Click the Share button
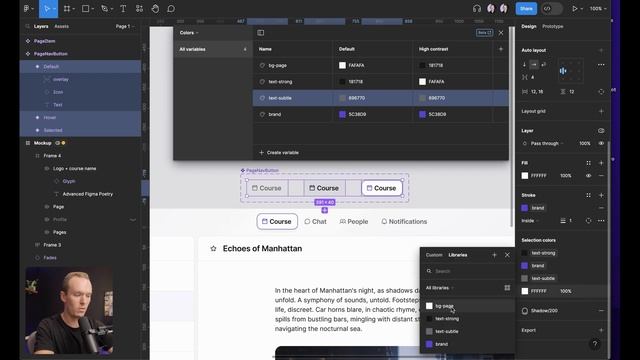Screen dimensions: 640x360 (526, 9)
